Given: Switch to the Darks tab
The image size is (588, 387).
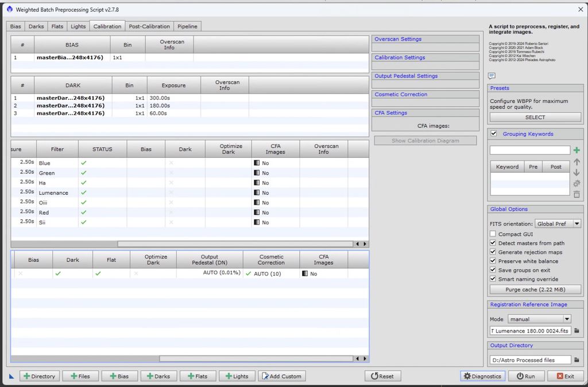Looking at the screenshot, I should point(36,26).
